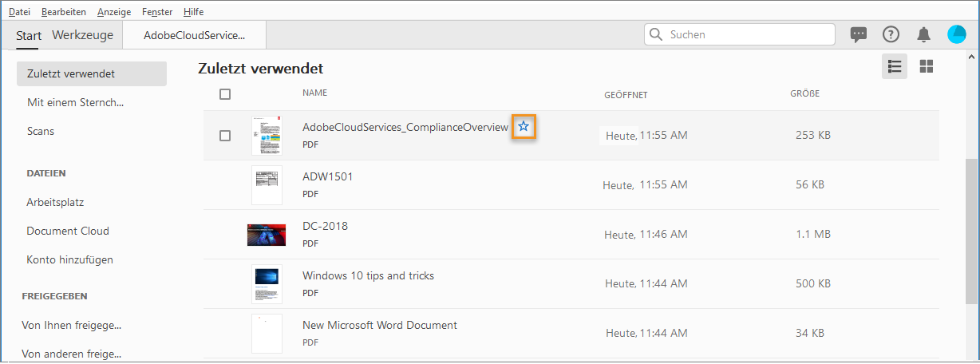Open the Fenster menu
This screenshot has height=364, width=980.
(x=156, y=12)
